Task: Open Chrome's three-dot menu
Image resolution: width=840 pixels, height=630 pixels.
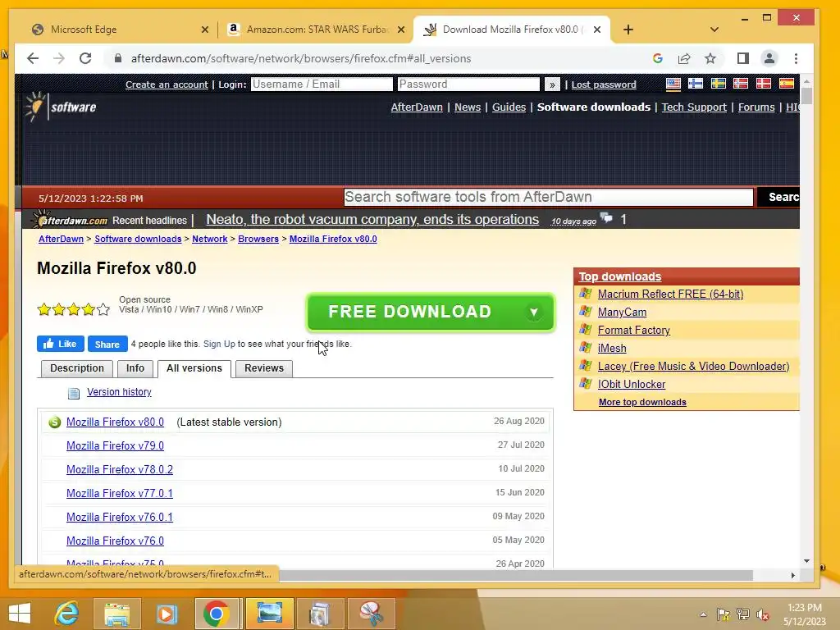Action: 796,58
